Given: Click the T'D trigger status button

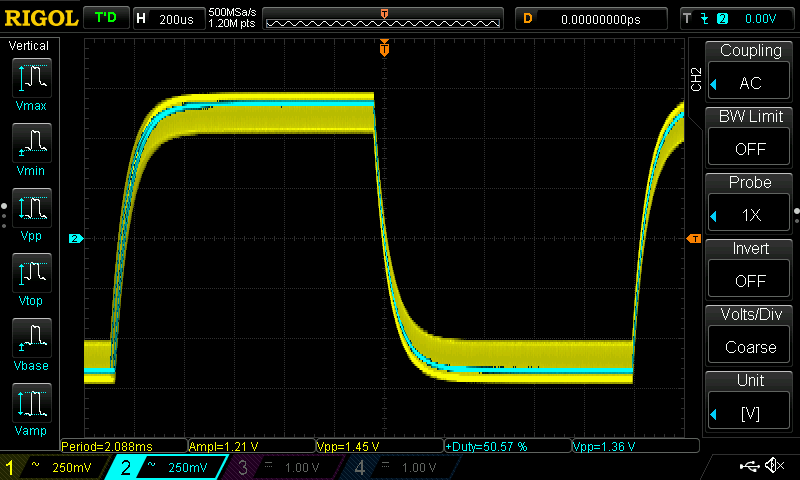Looking at the screenshot, I should point(106,18).
